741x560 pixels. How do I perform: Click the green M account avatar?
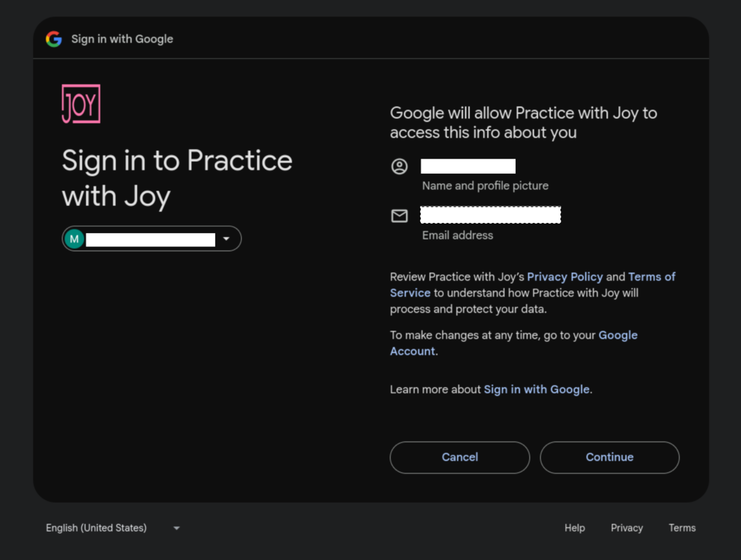click(x=74, y=239)
